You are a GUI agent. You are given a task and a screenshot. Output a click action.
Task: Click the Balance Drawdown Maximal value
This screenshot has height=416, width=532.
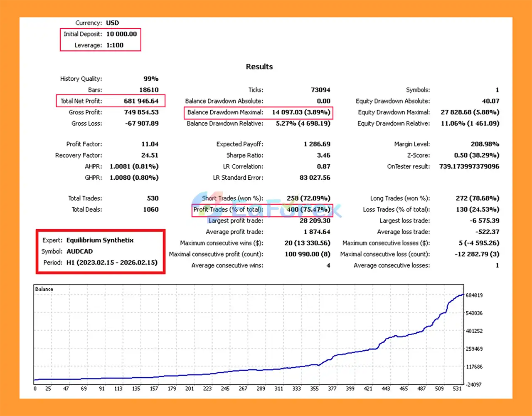[x=301, y=112]
